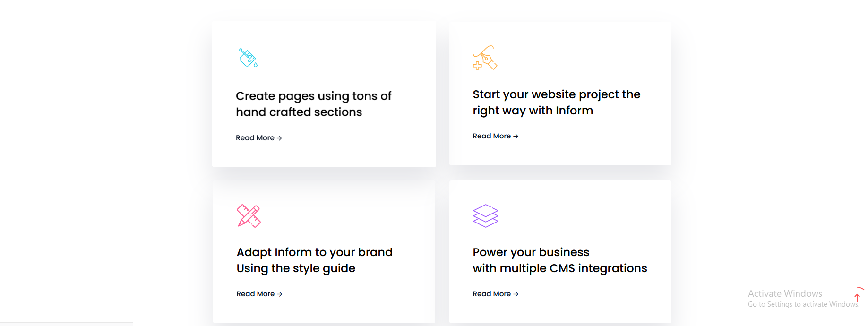Click the blue paint bucket icon
868x326 pixels.
(x=248, y=58)
